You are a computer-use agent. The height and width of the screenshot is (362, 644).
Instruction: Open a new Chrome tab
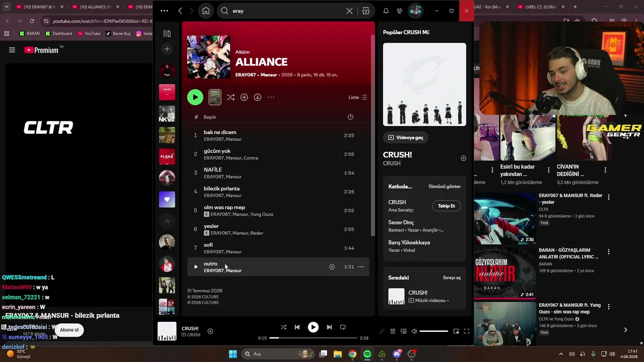coord(575,7)
